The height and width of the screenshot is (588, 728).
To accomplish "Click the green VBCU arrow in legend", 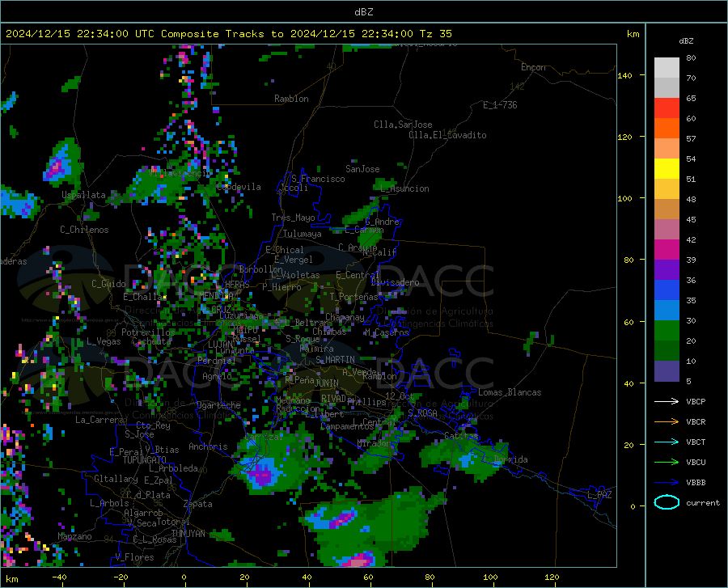I will coord(667,463).
